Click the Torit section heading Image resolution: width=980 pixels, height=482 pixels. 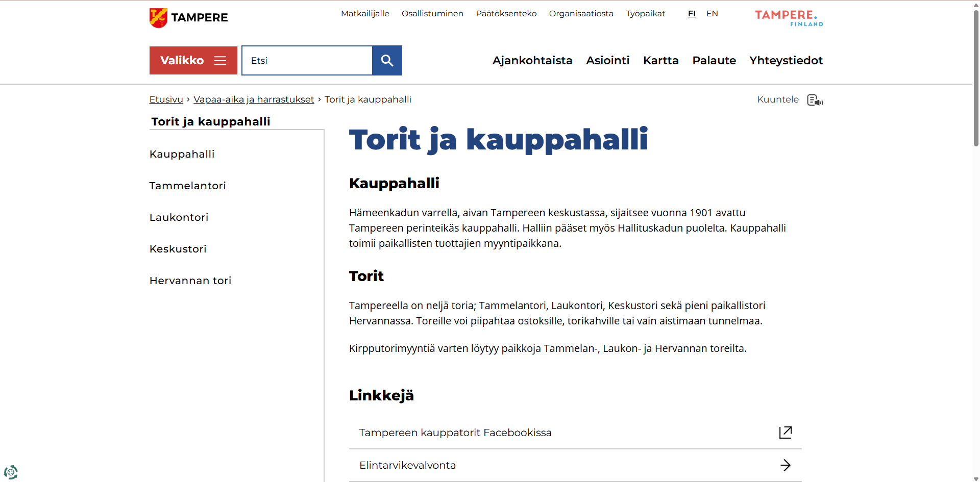(x=366, y=276)
